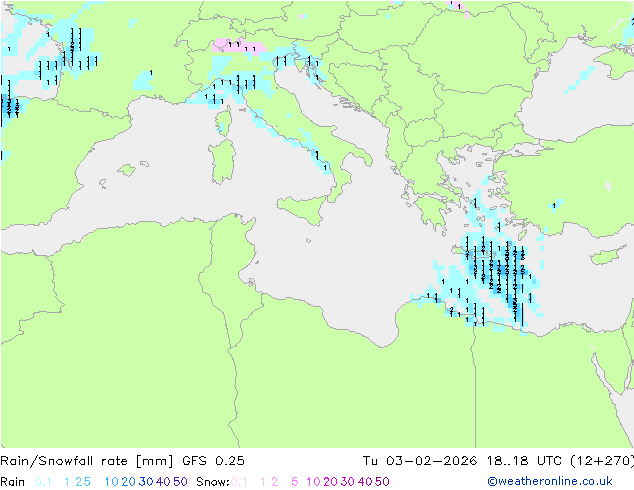Pick the 0.1 value in Rain legend
This screenshot has height=490, width=634.
tap(43, 482)
